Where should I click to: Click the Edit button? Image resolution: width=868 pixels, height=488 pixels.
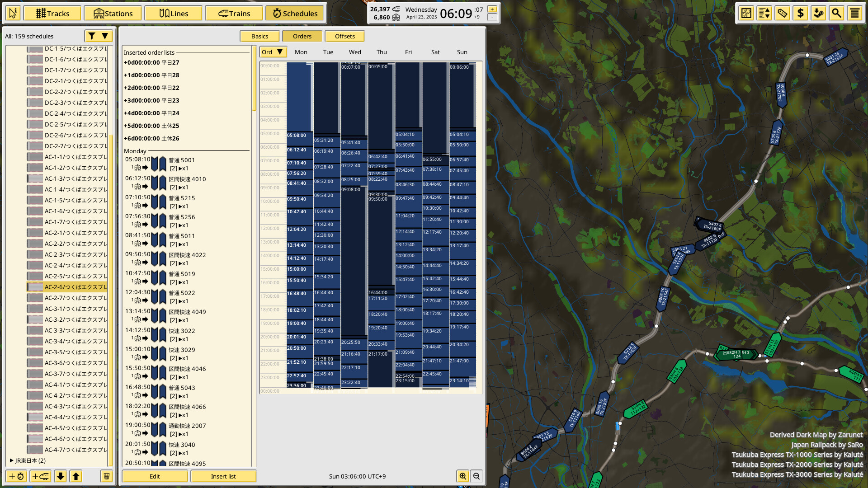pyautogui.click(x=154, y=476)
